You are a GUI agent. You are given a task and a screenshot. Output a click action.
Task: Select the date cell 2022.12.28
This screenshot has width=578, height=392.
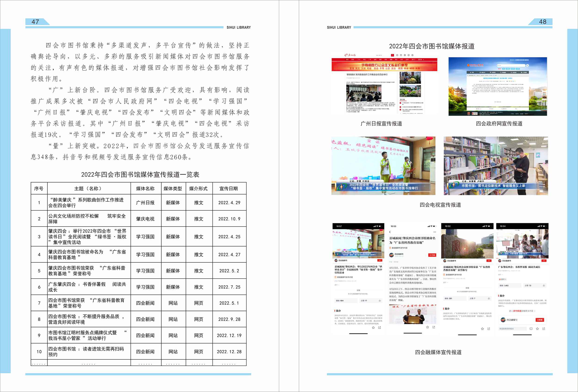pyautogui.click(x=229, y=352)
